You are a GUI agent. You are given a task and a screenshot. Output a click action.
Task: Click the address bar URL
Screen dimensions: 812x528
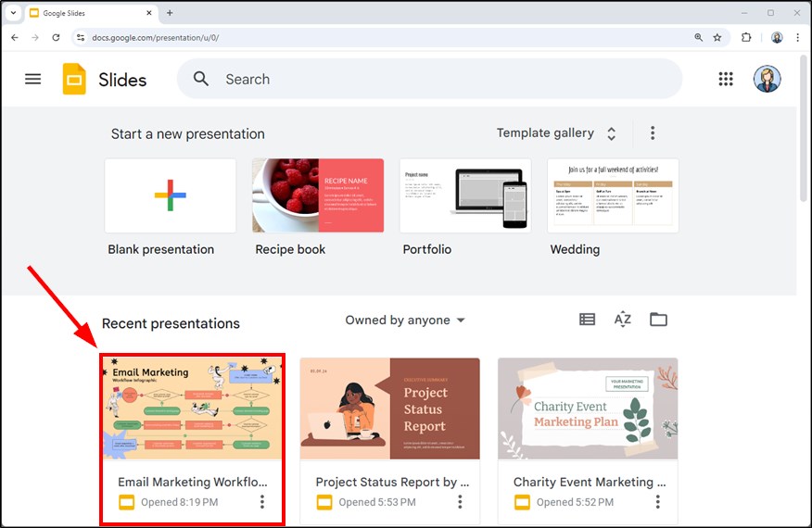[x=156, y=37]
